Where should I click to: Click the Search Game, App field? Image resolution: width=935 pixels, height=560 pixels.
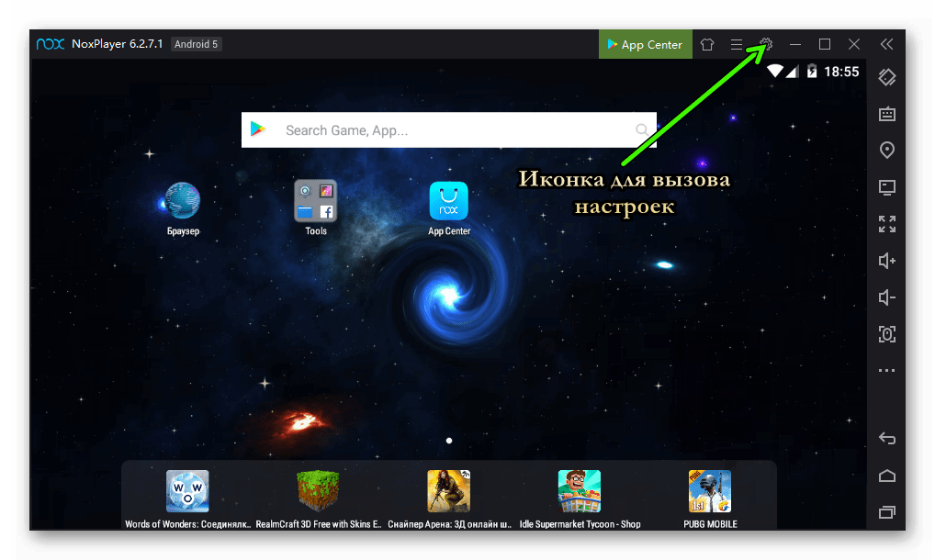(x=450, y=130)
